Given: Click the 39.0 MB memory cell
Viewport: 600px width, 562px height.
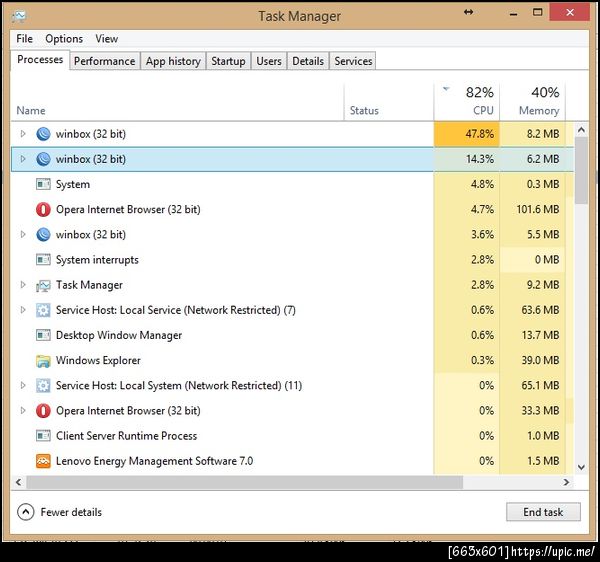Looking at the screenshot, I should (x=533, y=360).
